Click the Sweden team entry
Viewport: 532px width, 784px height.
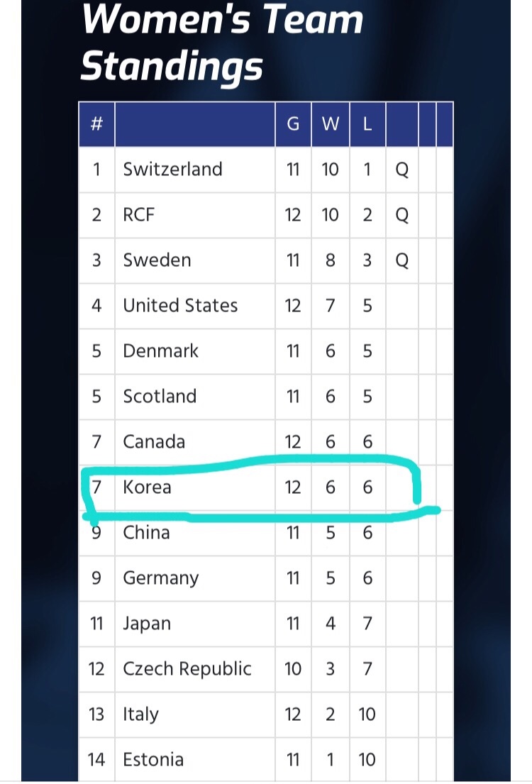[157, 260]
